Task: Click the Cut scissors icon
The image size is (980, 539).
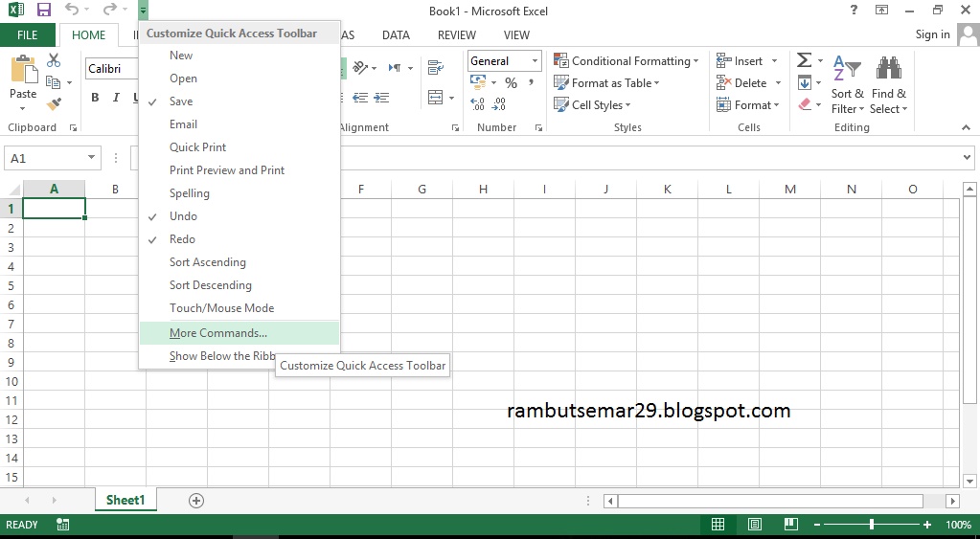Action: coord(54,60)
